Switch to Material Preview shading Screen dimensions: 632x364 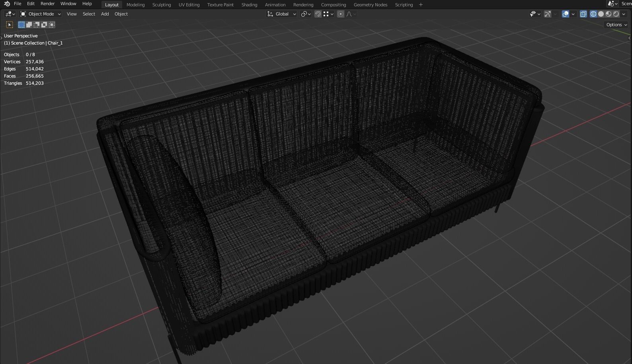point(609,14)
